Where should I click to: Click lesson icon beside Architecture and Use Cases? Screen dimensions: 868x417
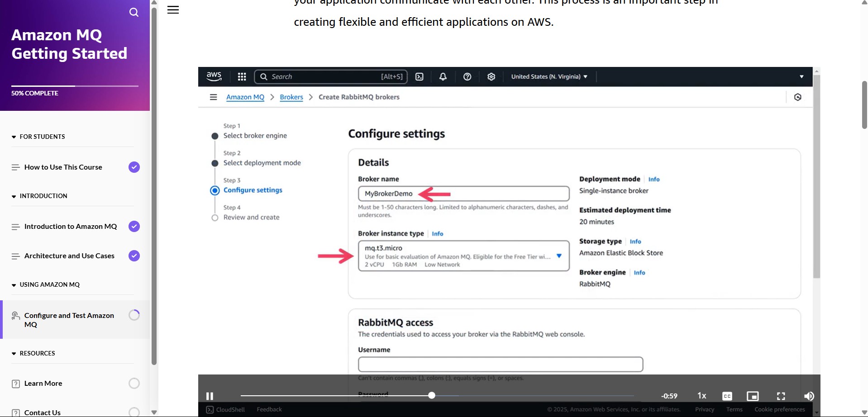point(15,256)
